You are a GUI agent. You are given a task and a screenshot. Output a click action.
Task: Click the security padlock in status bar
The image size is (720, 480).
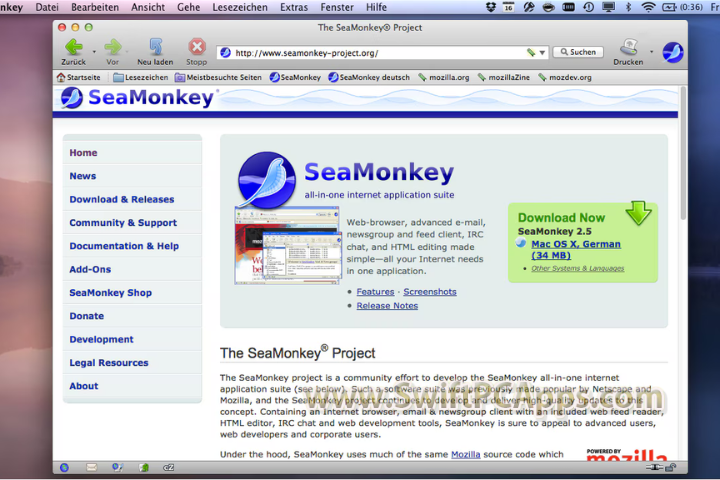click(671, 468)
